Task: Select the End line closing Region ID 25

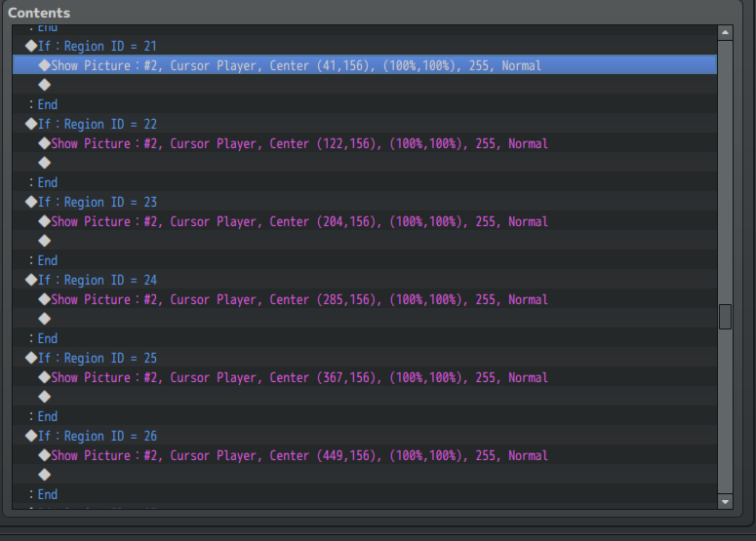Action: tap(45, 416)
